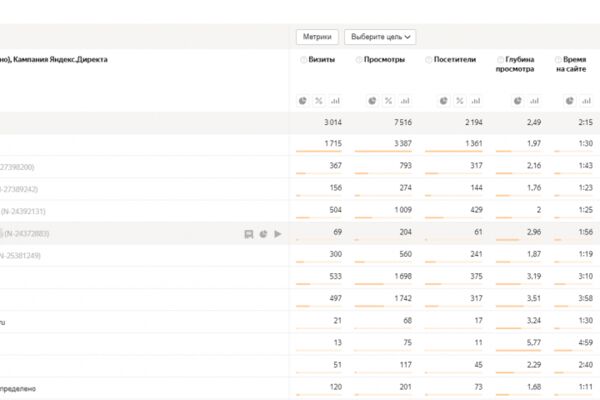Click visitors value 1 361
The width and height of the screenshot is (600, 400).
[x=474, y=144]
